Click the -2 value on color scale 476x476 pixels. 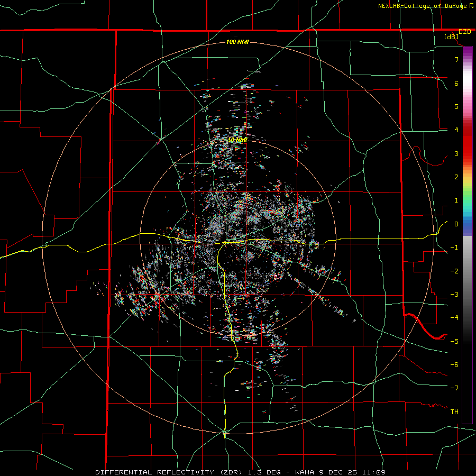pos(454,271)
